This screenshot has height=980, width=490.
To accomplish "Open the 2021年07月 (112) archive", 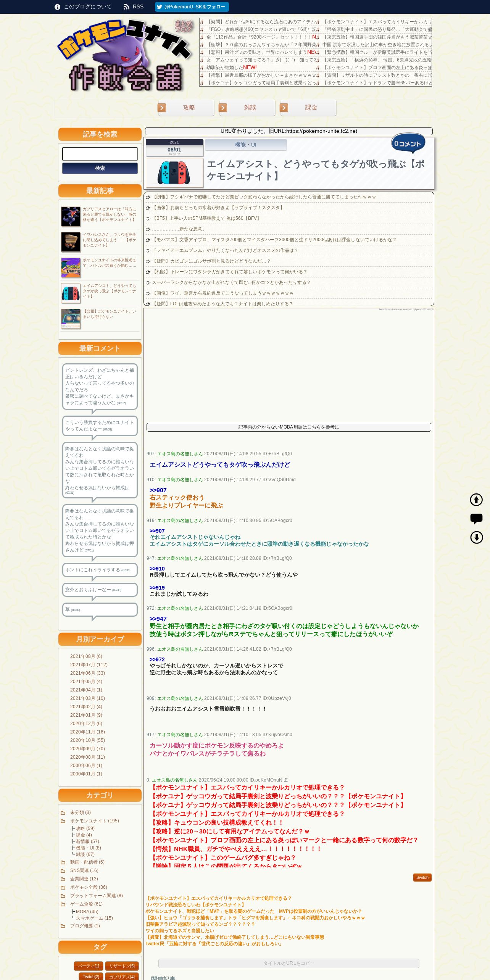I will point(89,665).
